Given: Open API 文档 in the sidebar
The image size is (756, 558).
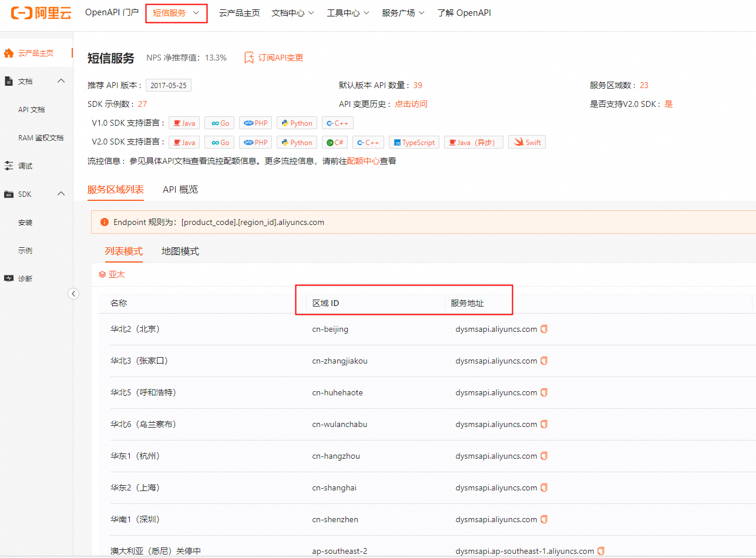Looking at the screenshot, I should [x=32, y=110].
